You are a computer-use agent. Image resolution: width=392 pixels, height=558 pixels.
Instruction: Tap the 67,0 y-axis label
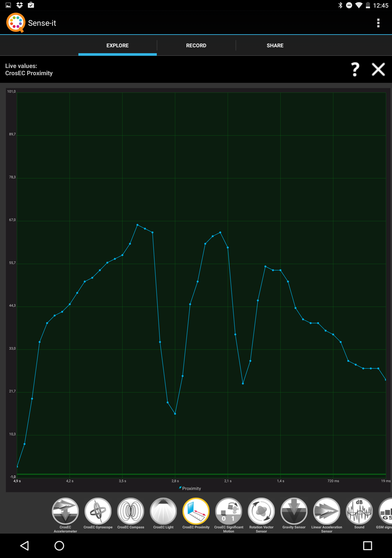12,220
